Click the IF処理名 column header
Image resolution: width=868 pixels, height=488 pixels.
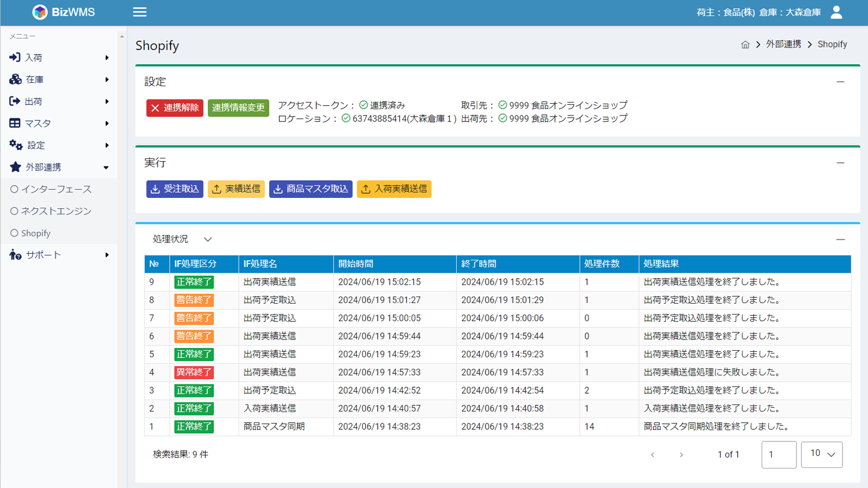click(286, 264)
